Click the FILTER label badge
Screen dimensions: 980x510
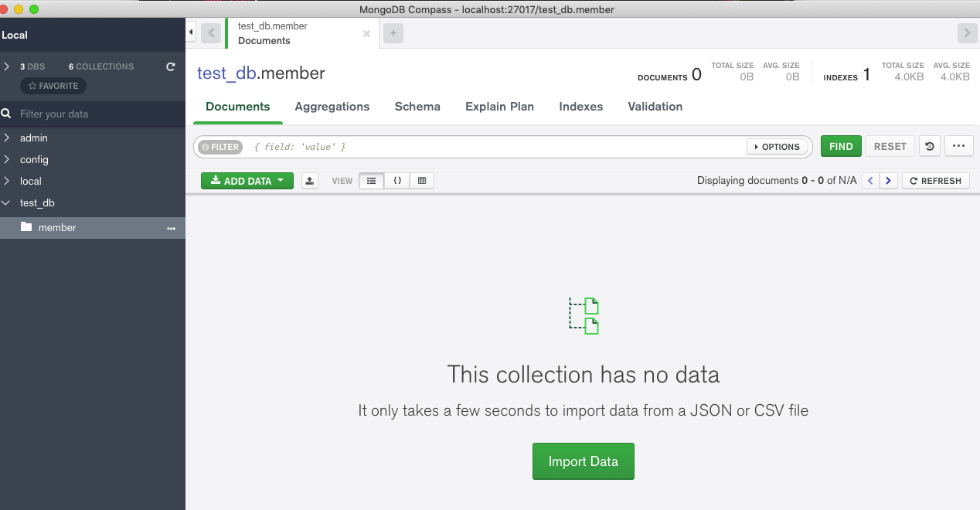tap(220, 147)
